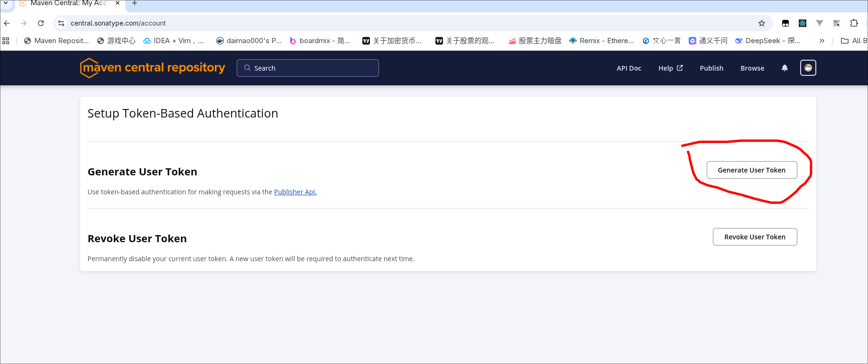Open the API Doc menu item
The image size is (868, 364).
(x=629, y=68)
